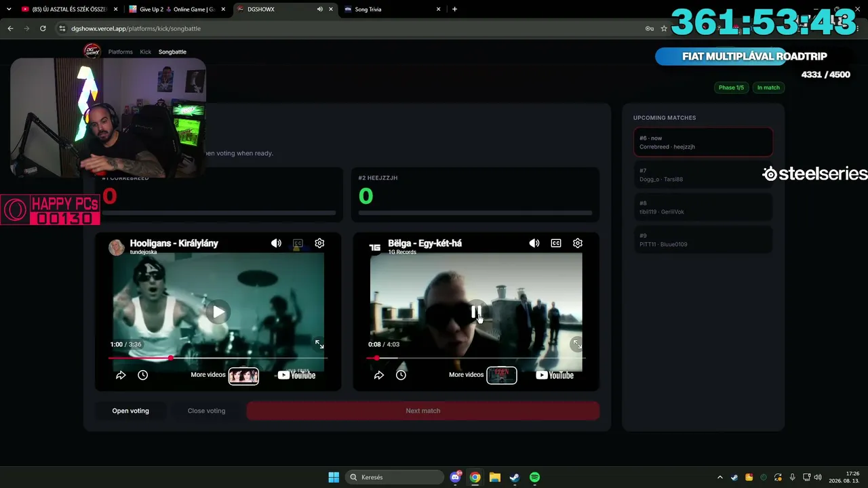
Task: Open a new browser tab
Action: coord(454,9)
